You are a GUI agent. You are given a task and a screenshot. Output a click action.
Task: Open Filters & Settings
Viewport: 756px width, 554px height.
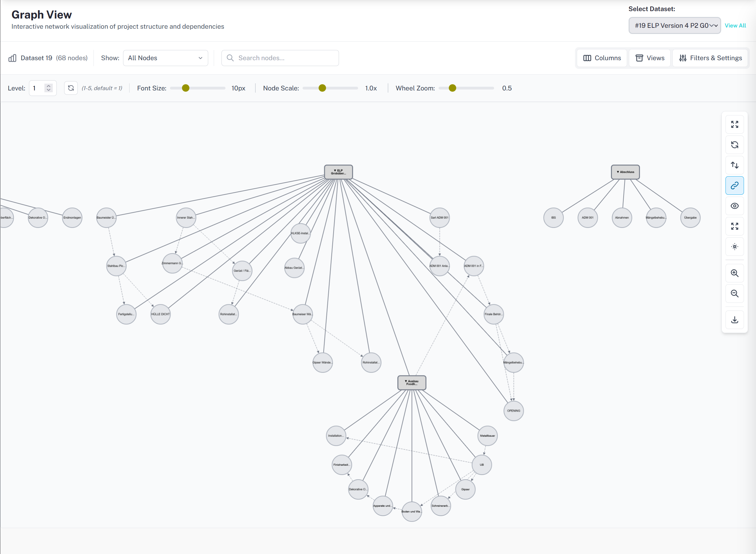click(x=710, y=58)
